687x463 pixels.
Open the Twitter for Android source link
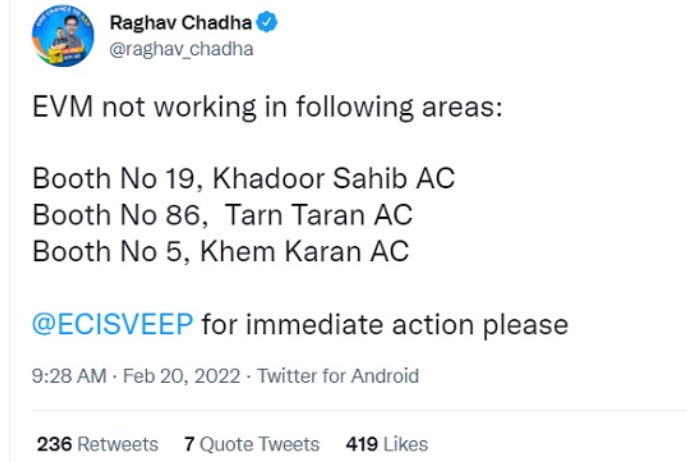pyautogui.click(x=338, y=377)
